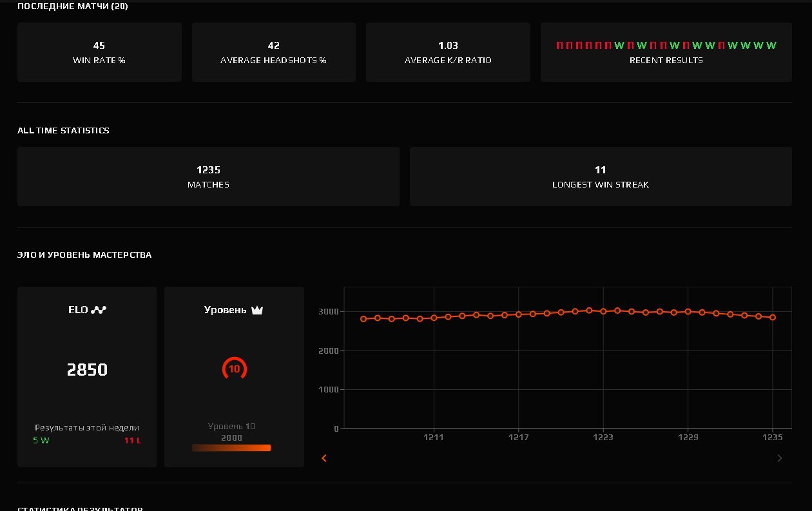The width and height of the screenshot is (812, 511).
Task: Select the СТАТИСТИКА РЕЗУЛЬТАТОВ section header
Action: 79,508
